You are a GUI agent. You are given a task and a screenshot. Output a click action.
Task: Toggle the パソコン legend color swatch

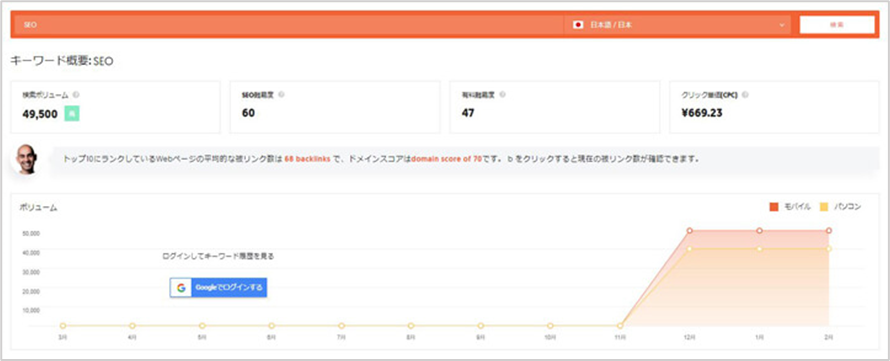824,207
